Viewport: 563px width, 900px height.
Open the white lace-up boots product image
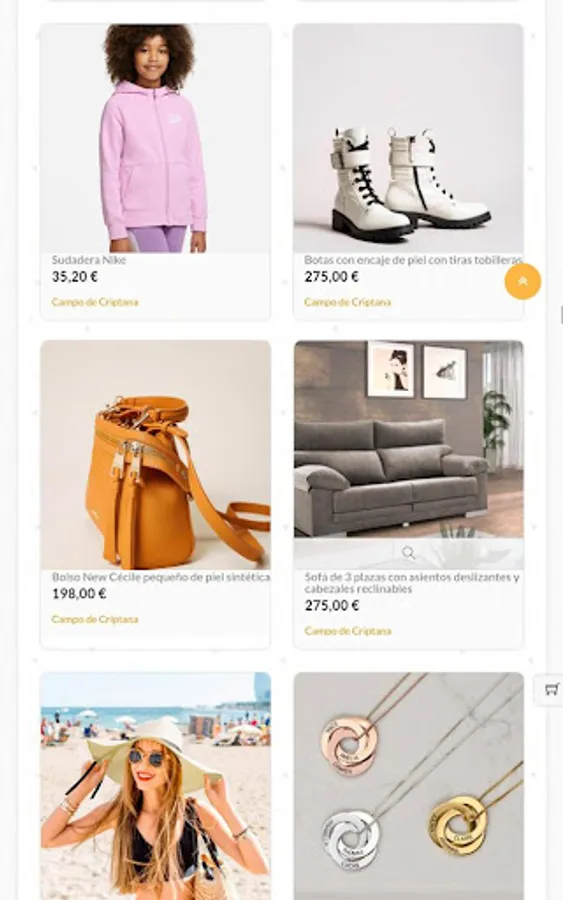pos(408,138)
